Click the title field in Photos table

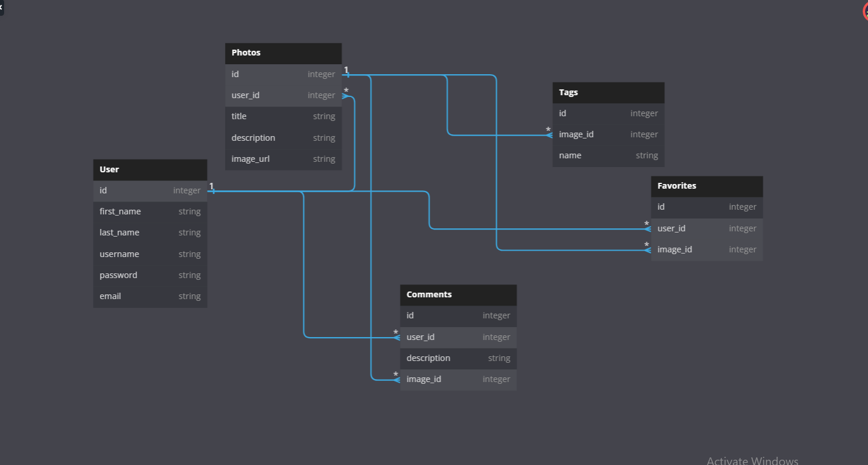[x=283, y=116]
